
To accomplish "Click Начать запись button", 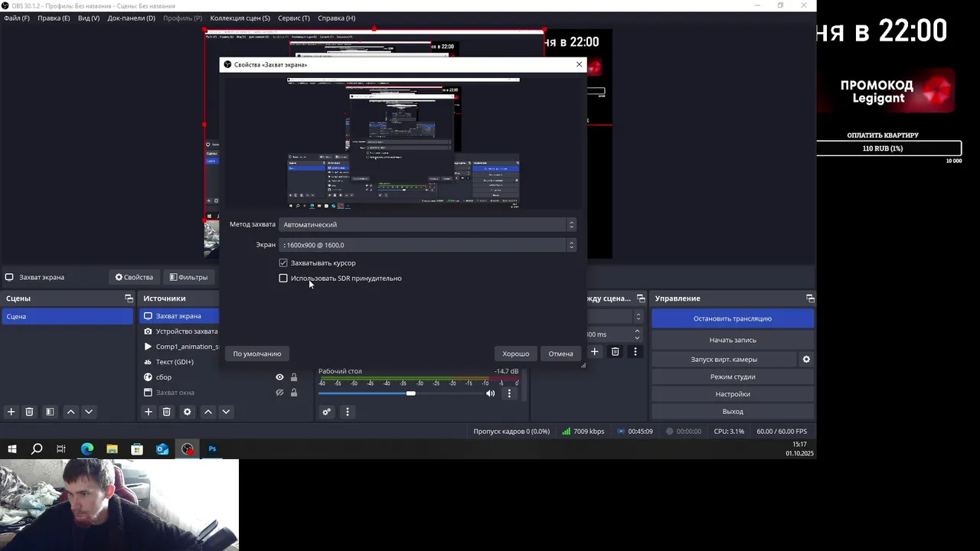I will pyautogui.click(x=733, y=340).
